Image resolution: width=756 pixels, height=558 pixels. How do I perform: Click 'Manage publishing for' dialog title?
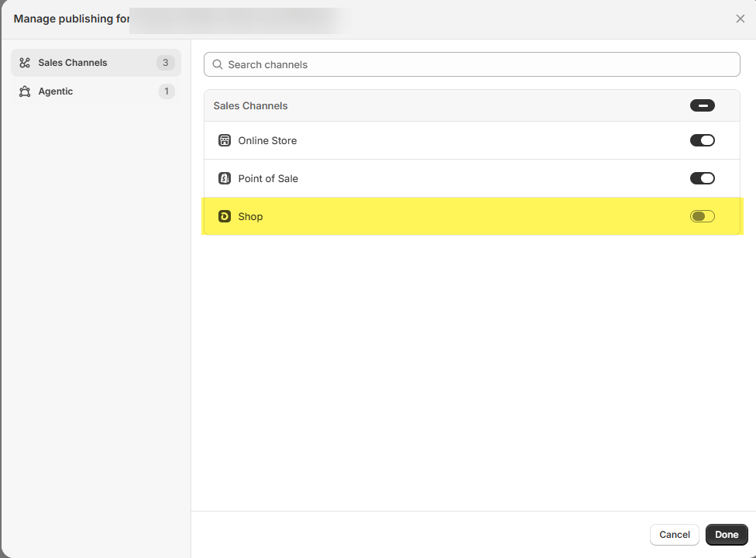(x=71, y=19)
